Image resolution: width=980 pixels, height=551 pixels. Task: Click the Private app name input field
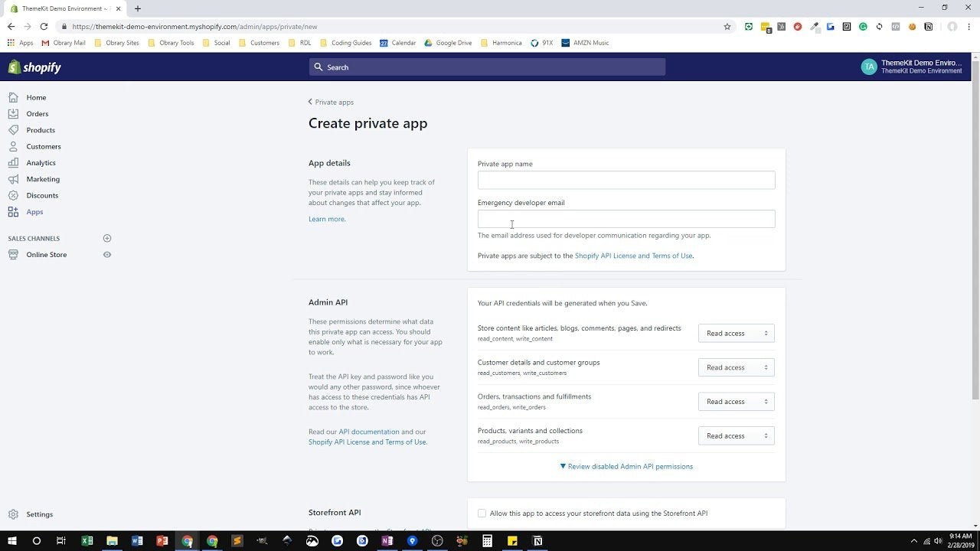(626, 179)
